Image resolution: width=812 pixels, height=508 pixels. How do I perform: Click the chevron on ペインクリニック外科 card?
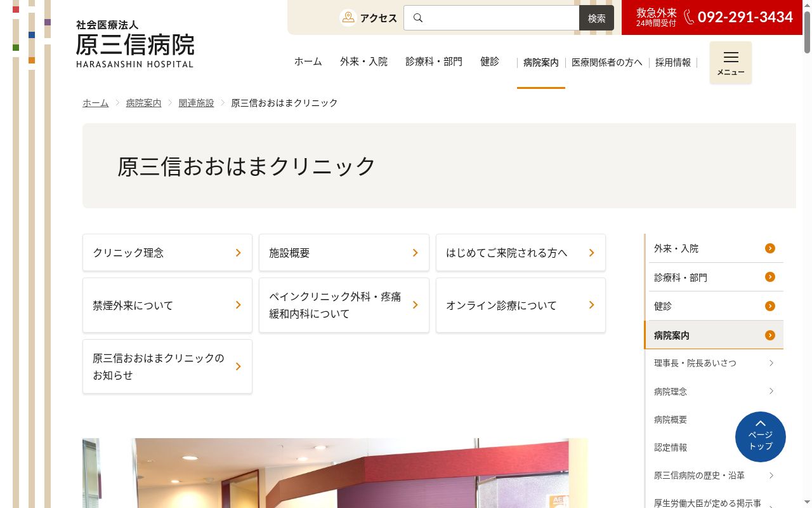tap(416, 305)
